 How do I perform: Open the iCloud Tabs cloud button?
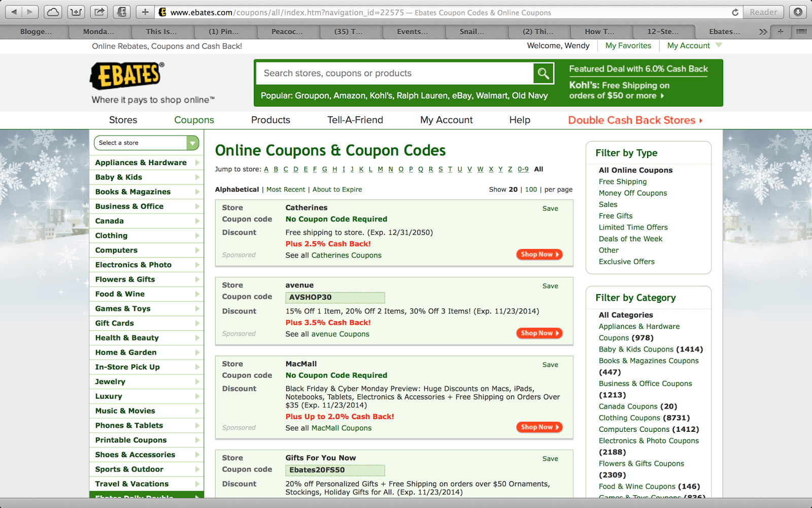(53, 12)
